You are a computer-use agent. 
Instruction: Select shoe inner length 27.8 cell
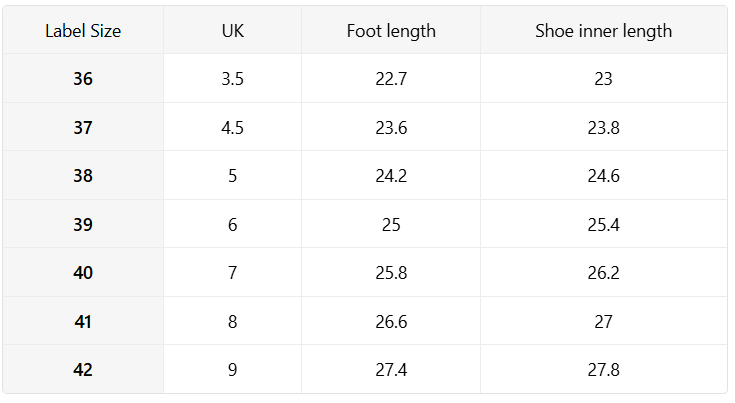coord(603,370)
